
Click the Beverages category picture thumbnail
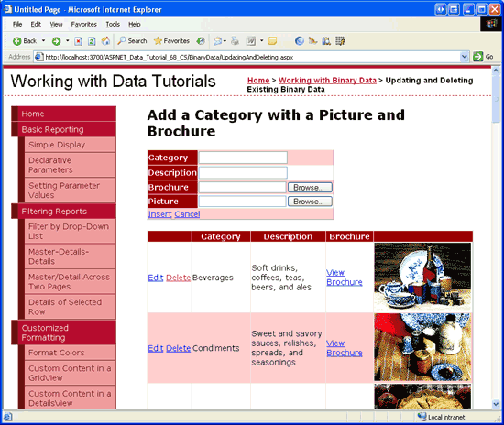pos(422,277)
